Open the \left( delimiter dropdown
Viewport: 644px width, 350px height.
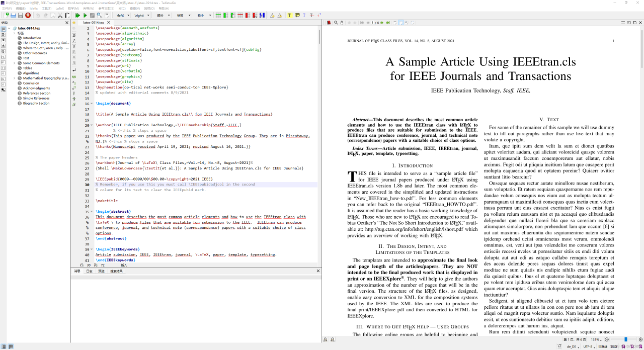pyautogui.click(x=123, y=16)
